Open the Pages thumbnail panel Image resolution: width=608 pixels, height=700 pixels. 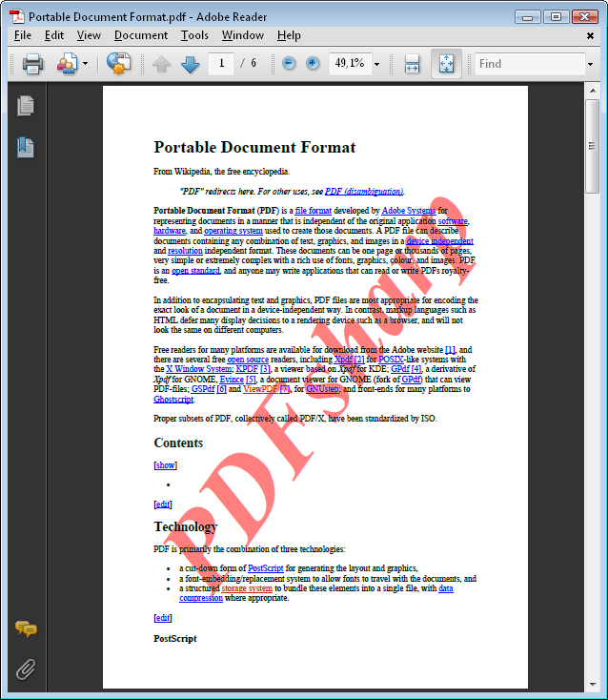[26, 106]
